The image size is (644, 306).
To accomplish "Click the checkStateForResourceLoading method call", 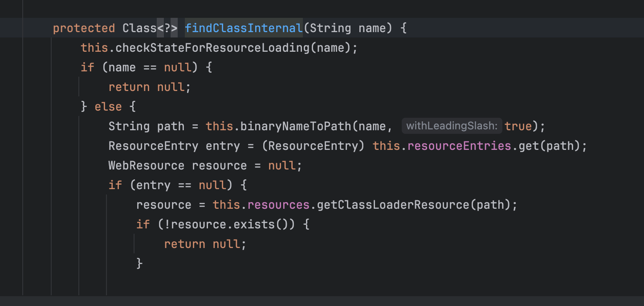I will click(x=212, y=48).
